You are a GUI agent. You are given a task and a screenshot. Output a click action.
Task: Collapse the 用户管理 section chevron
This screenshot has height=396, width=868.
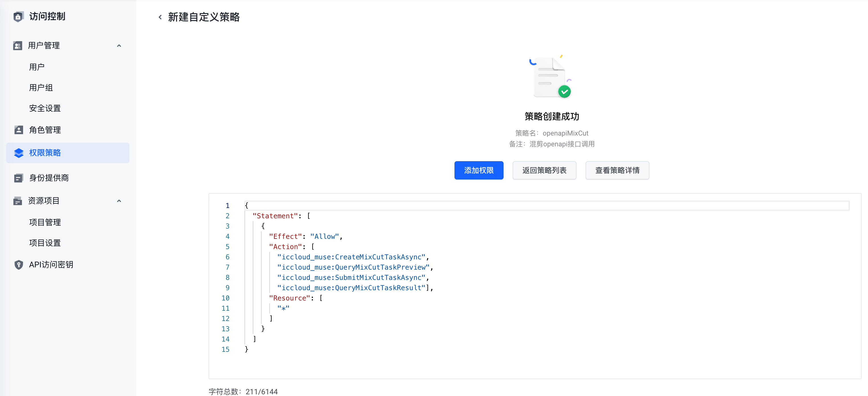pos(119,46)
